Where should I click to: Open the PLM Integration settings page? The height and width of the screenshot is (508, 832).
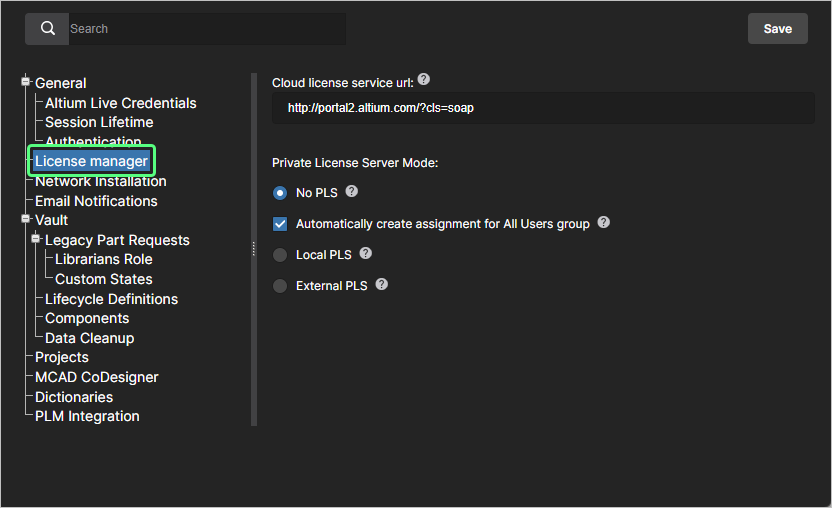(x=87, y=416)
